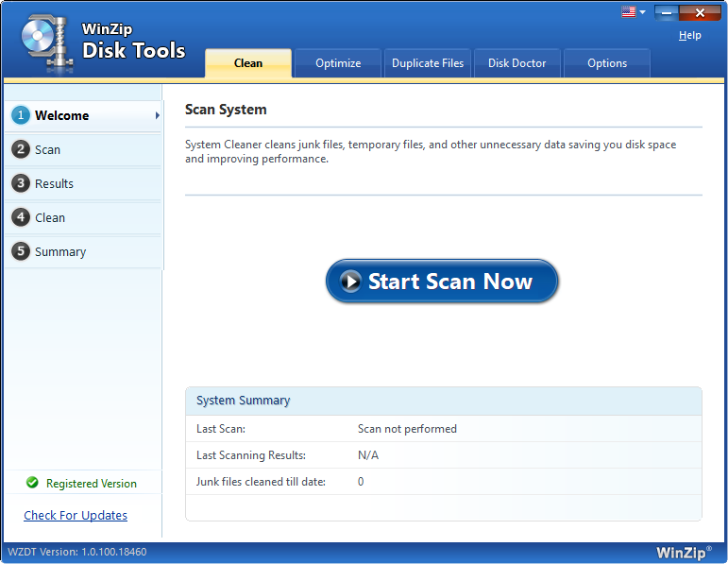
Task: Click the play icon on Start Scan
Action: (x=350, y=282)
